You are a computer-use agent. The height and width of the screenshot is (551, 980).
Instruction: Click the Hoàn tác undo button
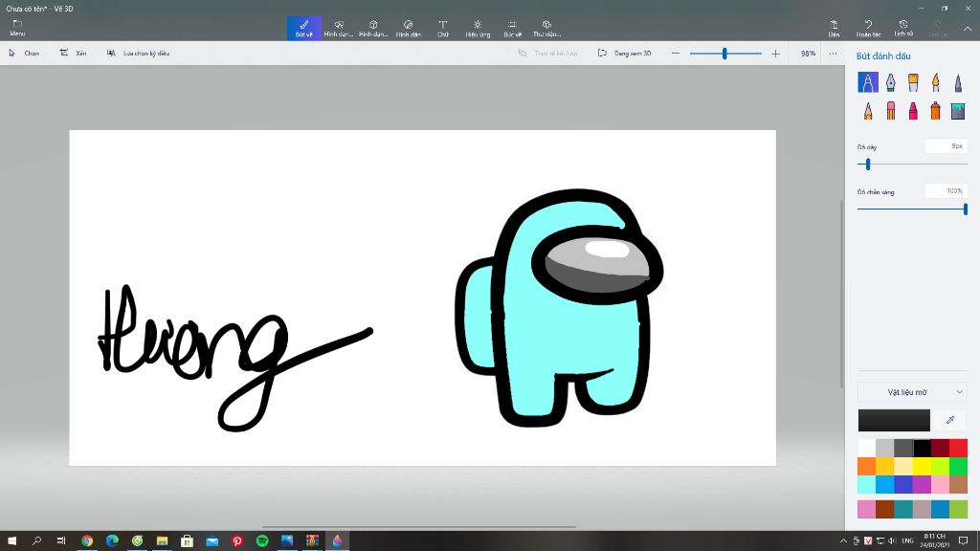coord(868,29)
